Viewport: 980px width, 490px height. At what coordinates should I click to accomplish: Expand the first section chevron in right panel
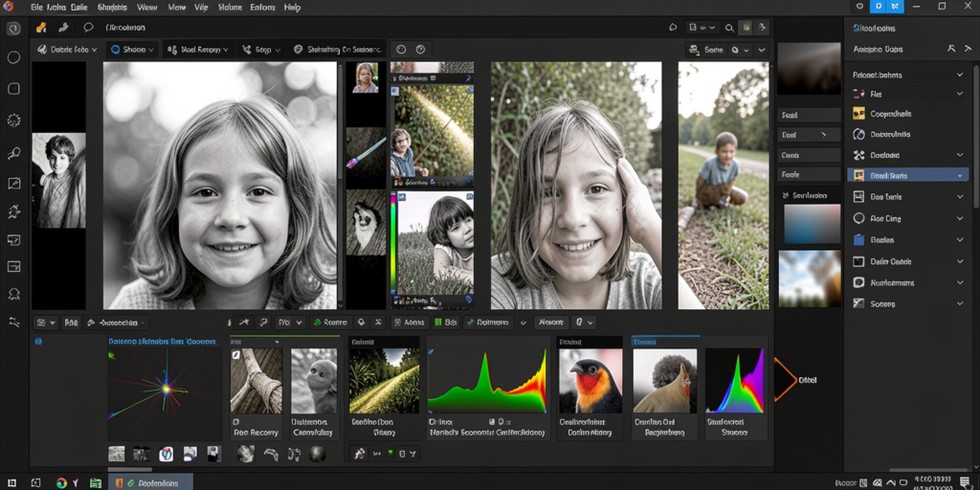click(x=959, y=75)
